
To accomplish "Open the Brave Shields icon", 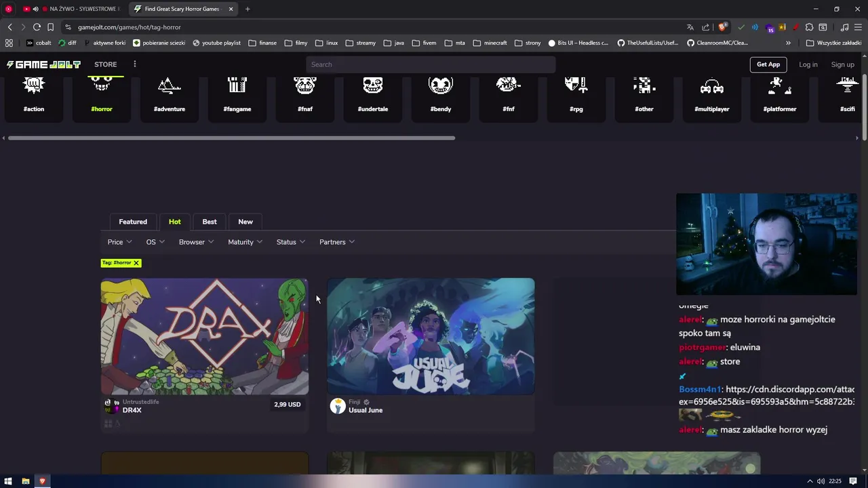I will coord(722,27).
